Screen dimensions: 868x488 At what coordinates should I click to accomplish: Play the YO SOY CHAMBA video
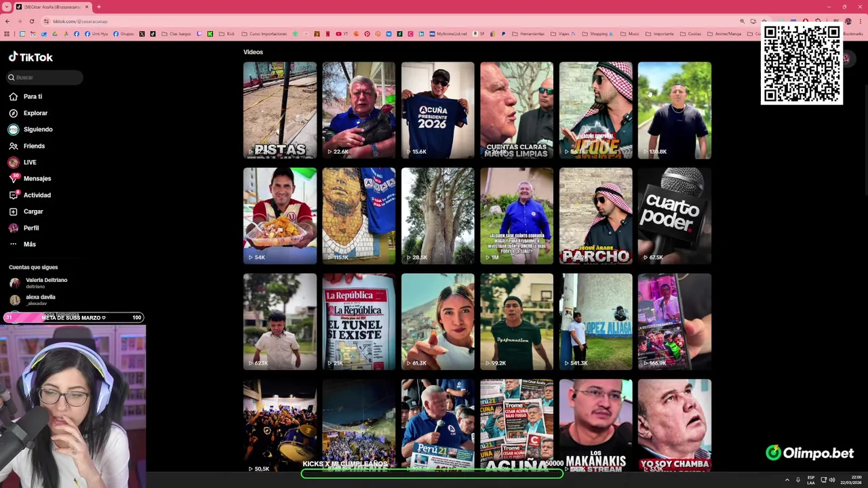point(675,426)
